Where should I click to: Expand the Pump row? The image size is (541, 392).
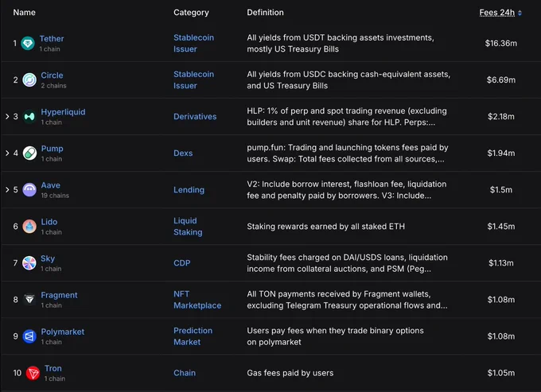tap(7, 153)
